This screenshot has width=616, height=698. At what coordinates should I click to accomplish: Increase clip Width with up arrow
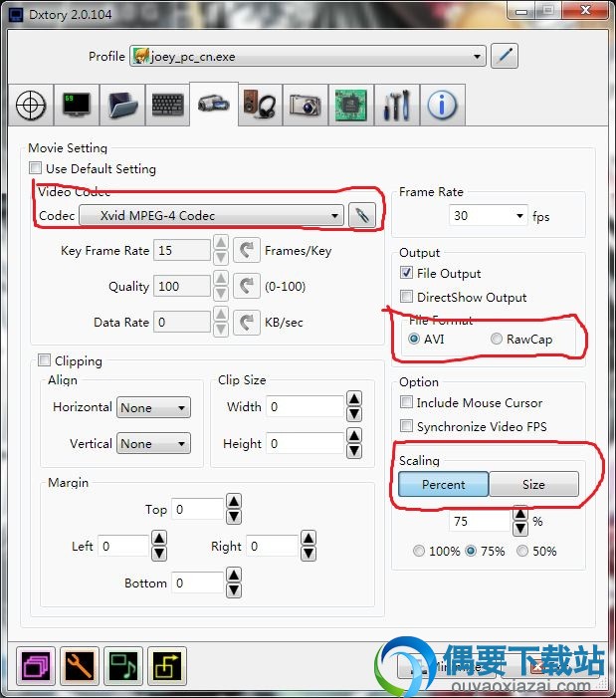[354, 398]
